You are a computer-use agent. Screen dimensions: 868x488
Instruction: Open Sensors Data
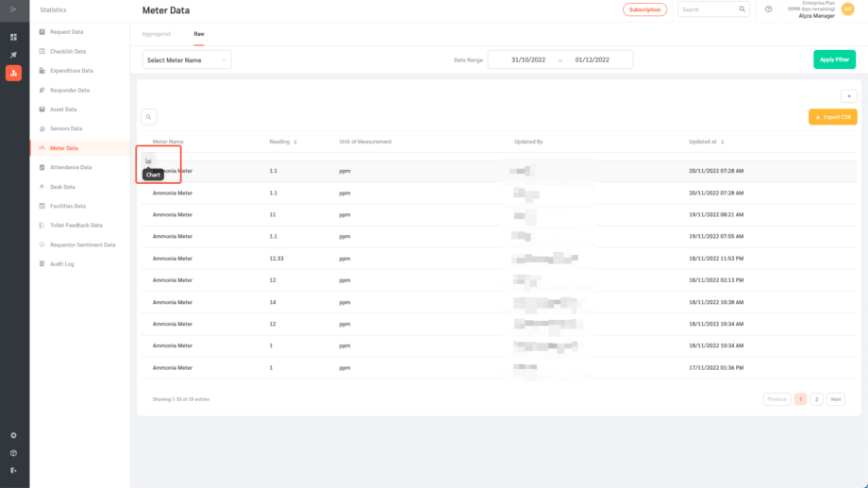66,128
